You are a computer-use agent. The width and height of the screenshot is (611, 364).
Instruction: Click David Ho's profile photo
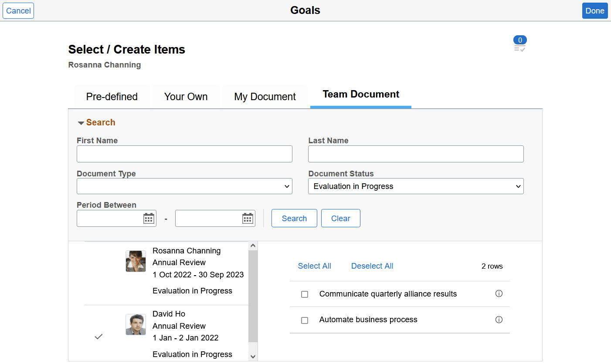[136, 324]
